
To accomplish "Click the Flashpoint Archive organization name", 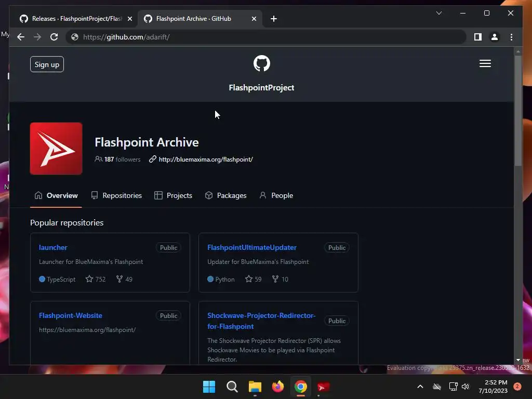I will 147,142.
